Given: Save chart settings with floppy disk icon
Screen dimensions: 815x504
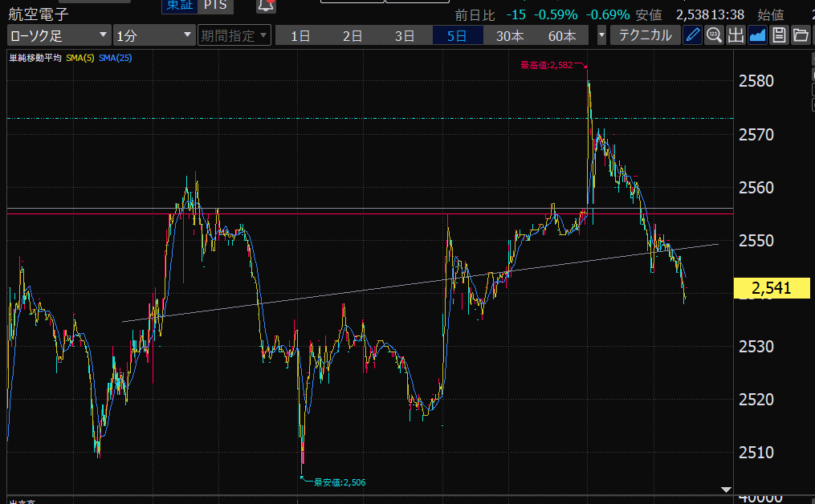Looking at the screenshot, I should coord(779,35).
